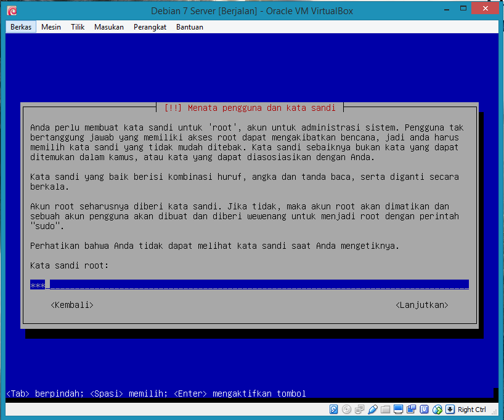Click the VirtualBox app icon in title bar
The height and width of the screenshot is (420, 504).
[12, 11]
